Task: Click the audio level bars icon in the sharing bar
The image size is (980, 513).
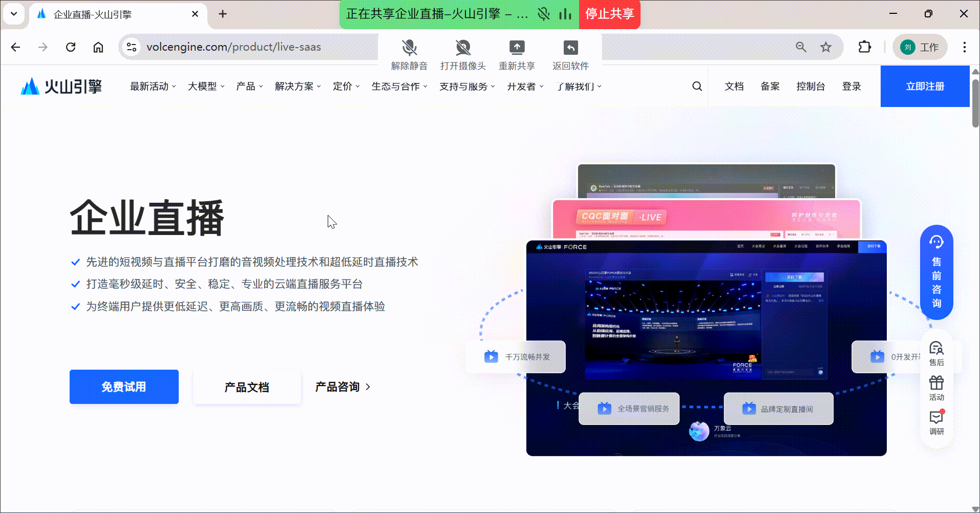Action: coord(565,14)
